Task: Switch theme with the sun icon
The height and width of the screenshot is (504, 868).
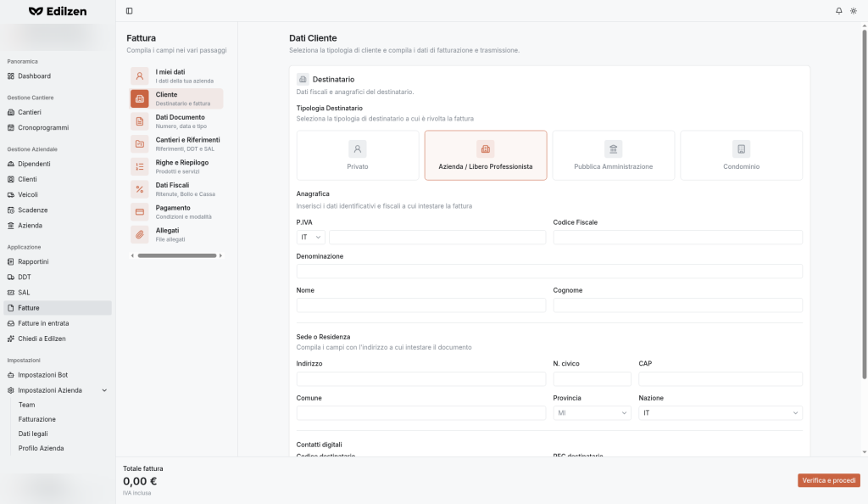Action: click(x=853, y=11)
